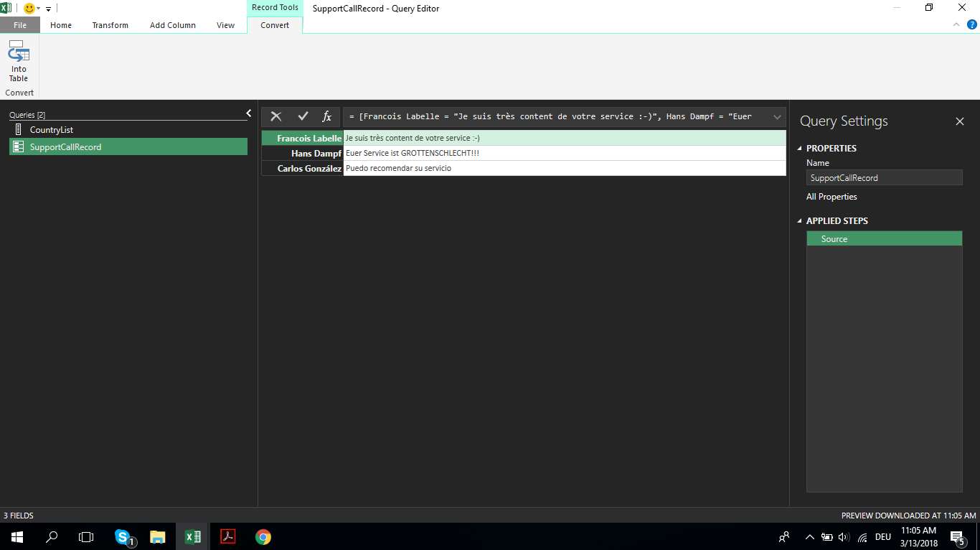The height and width of the screenshot is (550, 980).
Task: Open Help using the question mark icon
Action: point(974,24)
